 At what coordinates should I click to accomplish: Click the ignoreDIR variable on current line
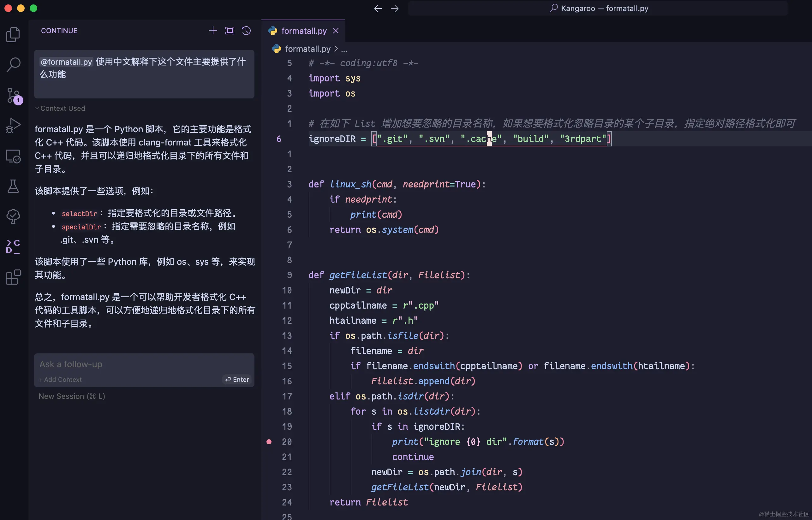coord(332,139)
